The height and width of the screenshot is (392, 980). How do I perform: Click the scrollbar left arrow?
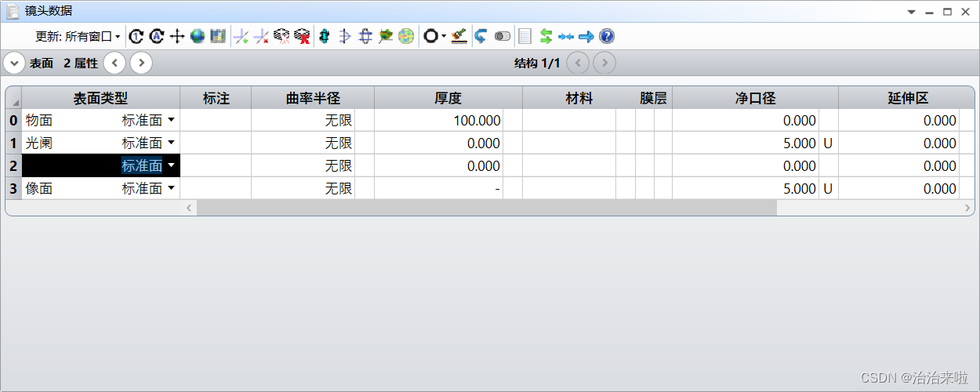pyautogui.click(x=188, y=208)
